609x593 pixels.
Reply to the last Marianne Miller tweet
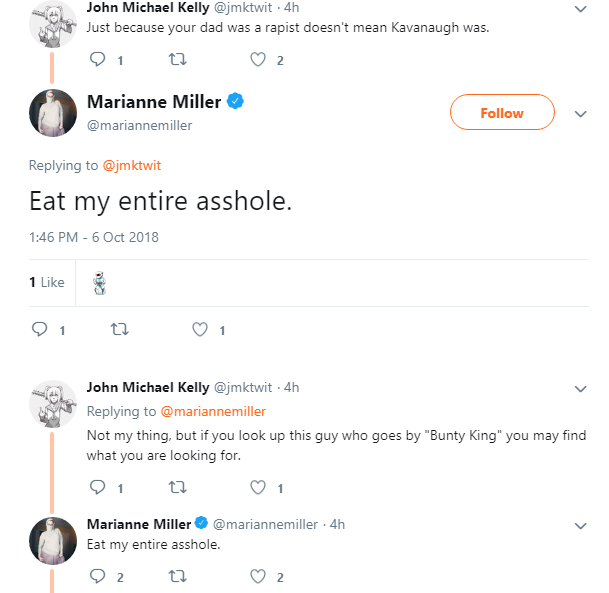click(x=97, y=576)
